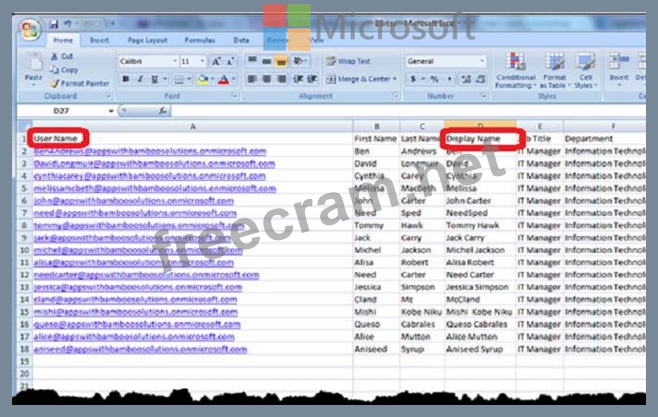Image resolution: width=658 pixels, height=417 pixels.
Task: Switch to the Page Layout tab
Action: click(x=147, y=40)
